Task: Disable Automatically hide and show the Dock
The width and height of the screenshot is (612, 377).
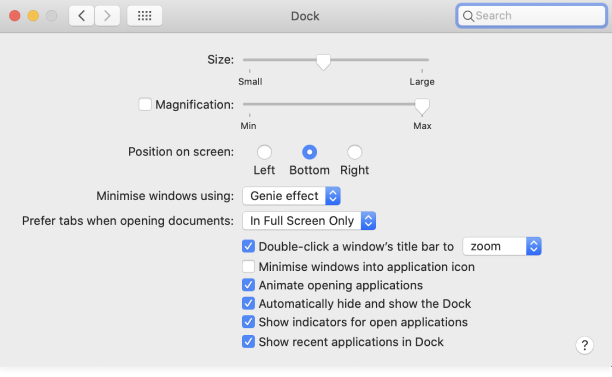Action: point(248,304)
